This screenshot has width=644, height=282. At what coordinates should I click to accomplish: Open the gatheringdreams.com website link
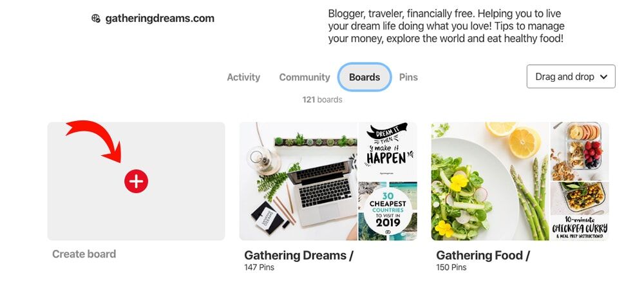(x=160, y=19)
